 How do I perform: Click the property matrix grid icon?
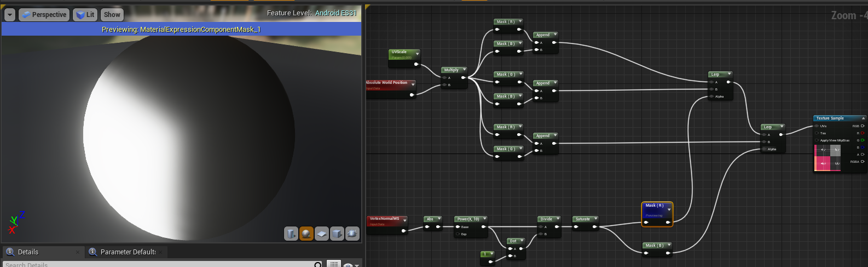point(334,264)
